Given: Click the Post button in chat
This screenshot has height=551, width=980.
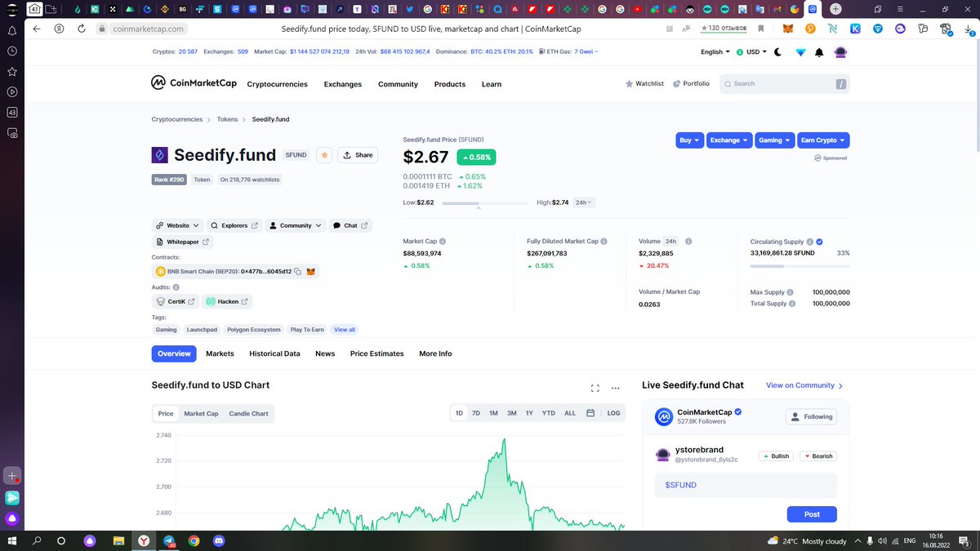Looking at the screenshot, I should [x=812, y=514].
